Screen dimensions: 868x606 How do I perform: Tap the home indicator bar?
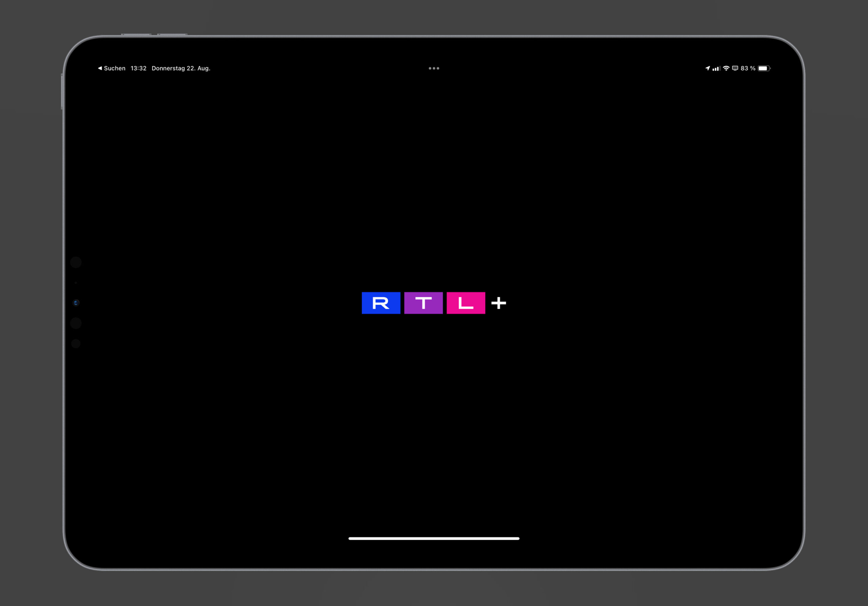click(434, 539)
